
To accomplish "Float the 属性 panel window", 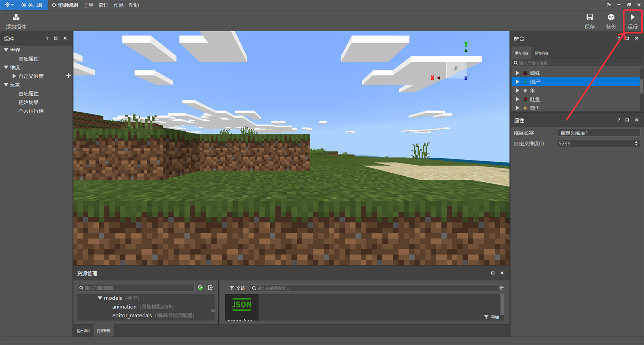I will click(x=627, y=120).
